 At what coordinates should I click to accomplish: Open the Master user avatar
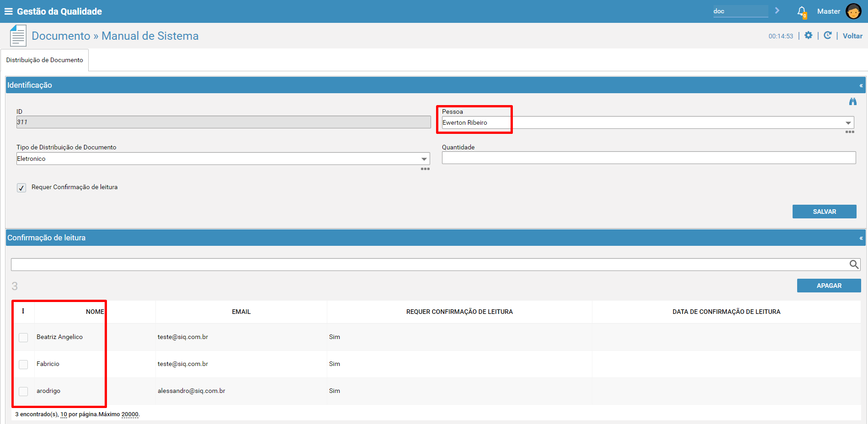point(853,11)
